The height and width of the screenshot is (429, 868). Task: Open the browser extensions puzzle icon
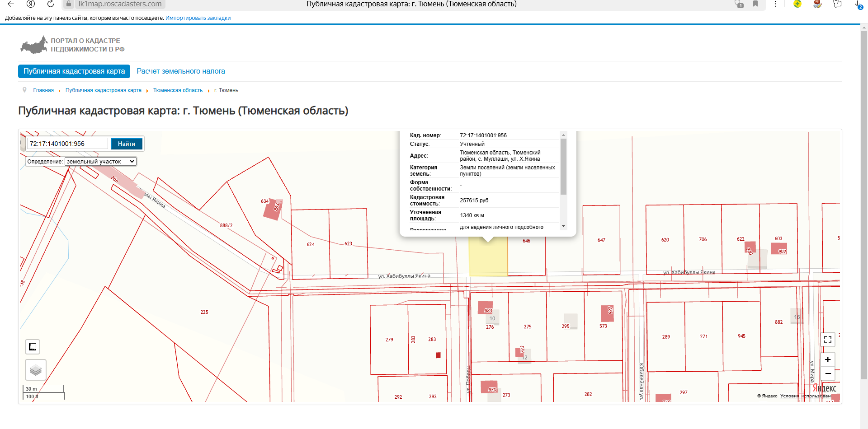tap(837, 4)
